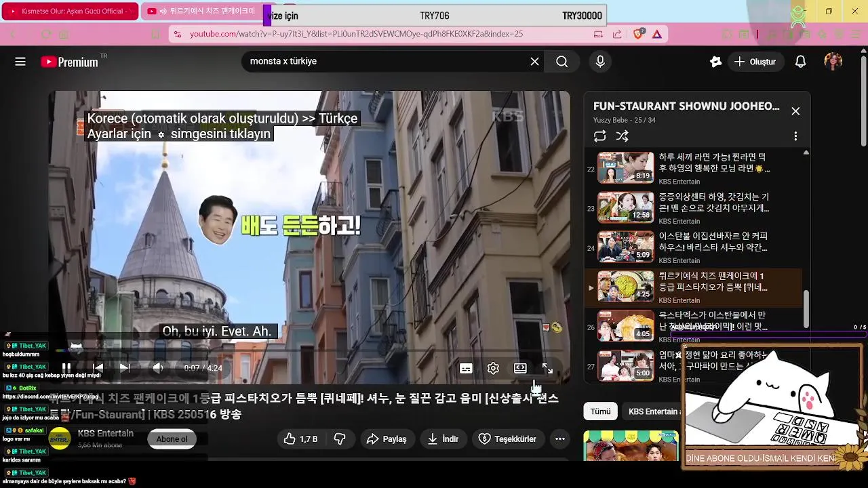This screenshot has width=868, height=488.
Task: Open KBS Entertain channel avatar
Action: tap(60, 439)
